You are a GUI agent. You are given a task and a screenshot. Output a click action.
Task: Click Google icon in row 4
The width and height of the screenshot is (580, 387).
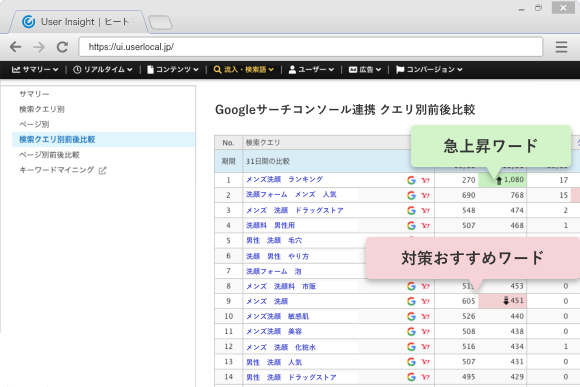(x=411, y=225)
